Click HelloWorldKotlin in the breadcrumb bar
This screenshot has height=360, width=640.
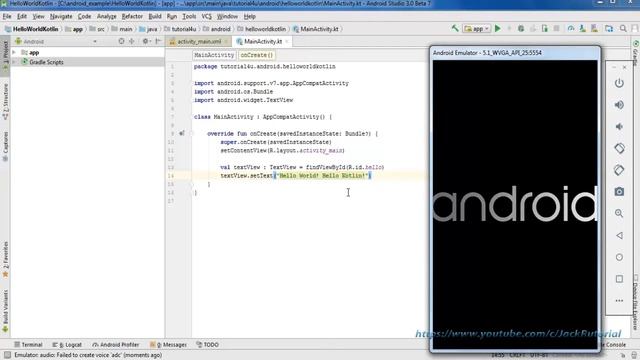(32, 29)
